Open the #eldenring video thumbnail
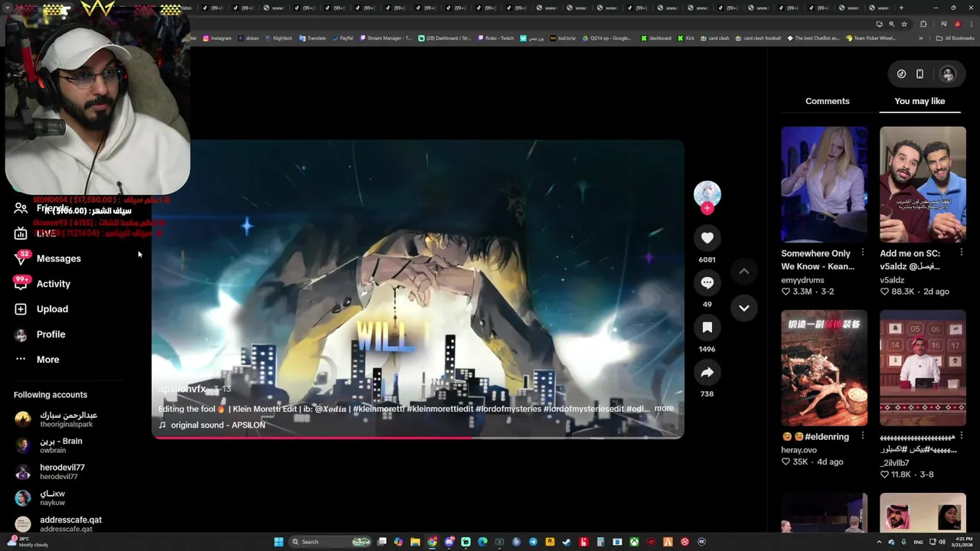 [x=824, y=368]
